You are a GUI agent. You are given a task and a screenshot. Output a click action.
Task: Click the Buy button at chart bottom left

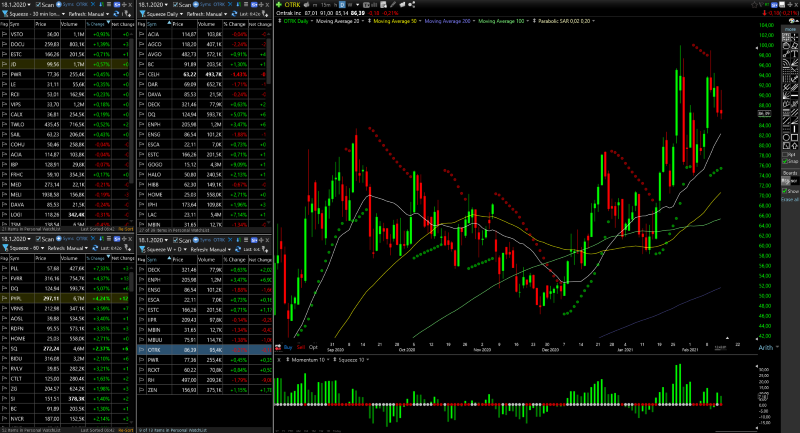[x=289, y=346]
